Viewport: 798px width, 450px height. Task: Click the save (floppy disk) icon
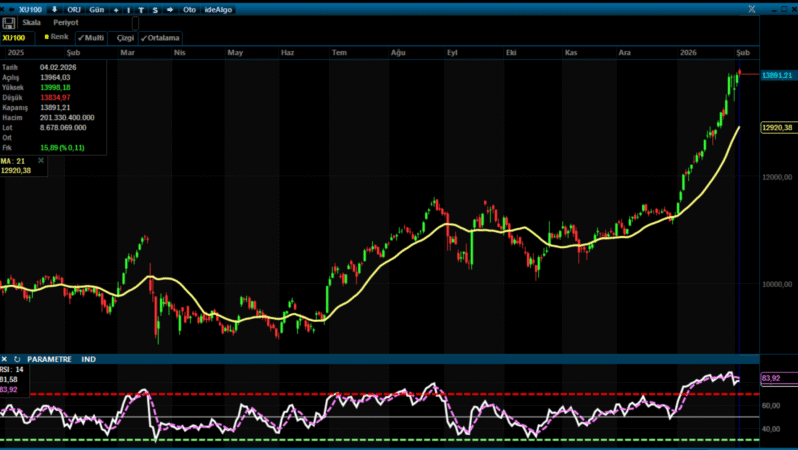pos(9,22)
